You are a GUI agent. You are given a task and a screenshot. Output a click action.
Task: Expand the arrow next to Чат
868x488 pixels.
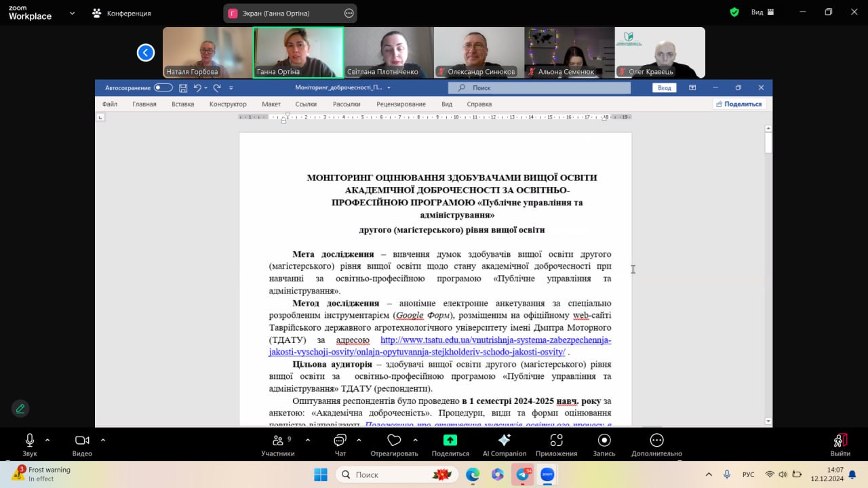point(359,440)
